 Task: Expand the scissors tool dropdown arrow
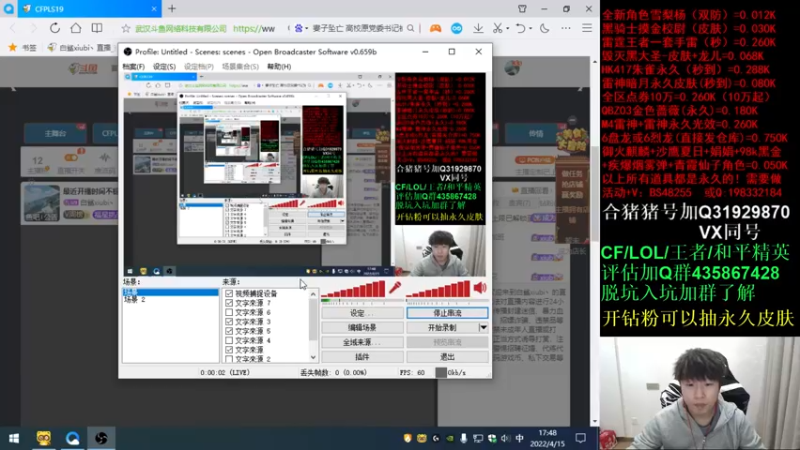[506, 29]
